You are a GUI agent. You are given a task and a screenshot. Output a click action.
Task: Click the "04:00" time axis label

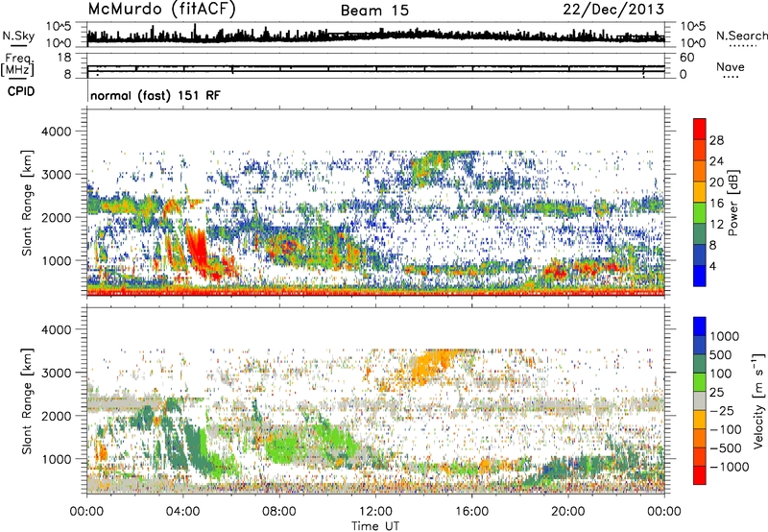coord(183,512)
